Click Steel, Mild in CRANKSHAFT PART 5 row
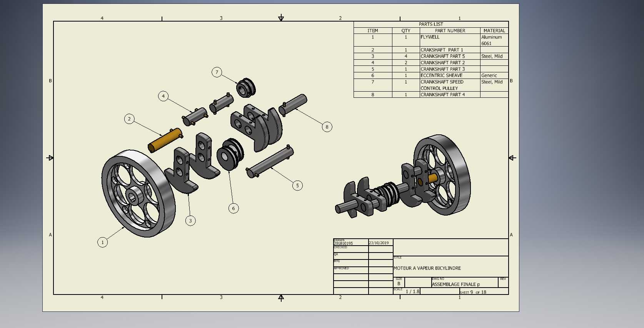Image resolution: width=644 pixels, height=328 pixels. 494,56
